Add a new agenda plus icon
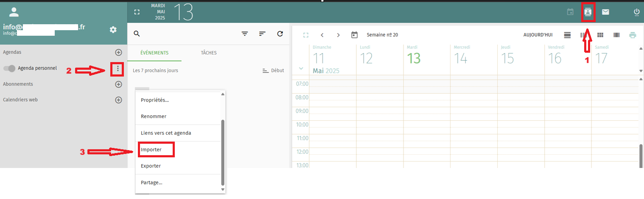Viewport: 644px width, 199px height. (119, 52)
